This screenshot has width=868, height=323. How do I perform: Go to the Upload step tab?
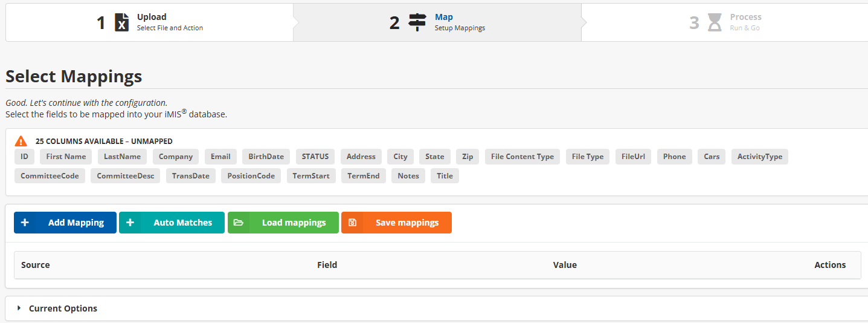click(x=150, y=22)
